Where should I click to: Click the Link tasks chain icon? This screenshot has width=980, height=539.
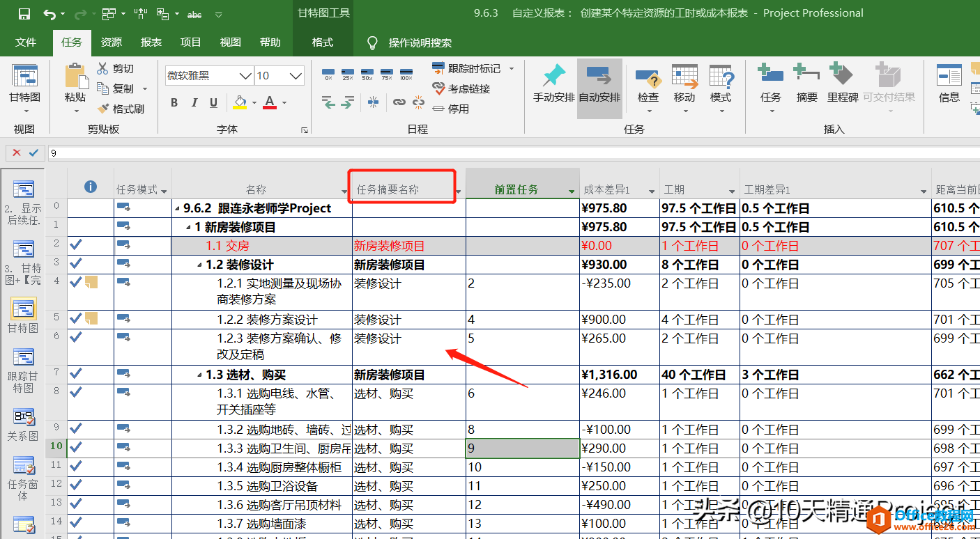[x=399, y=102]
